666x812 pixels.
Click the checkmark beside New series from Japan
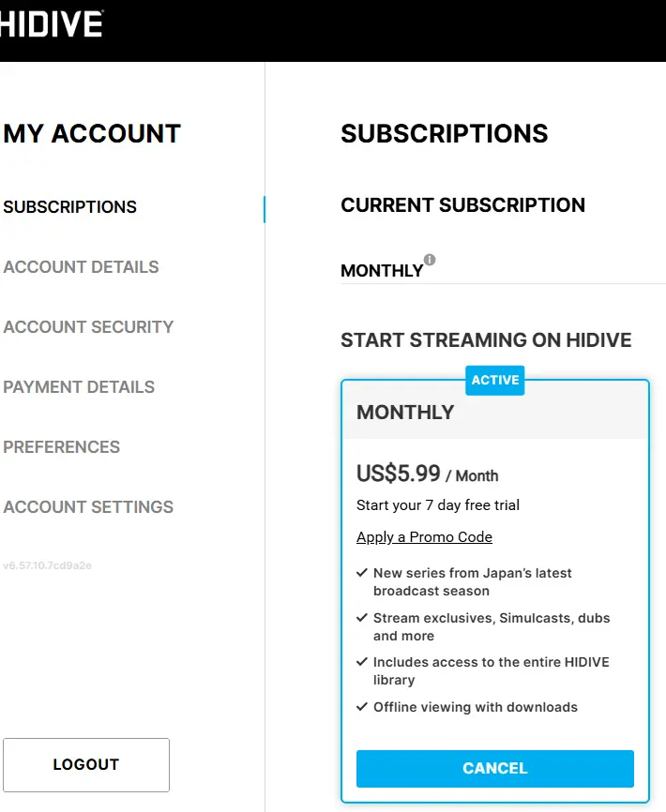[x=362, y=573]
